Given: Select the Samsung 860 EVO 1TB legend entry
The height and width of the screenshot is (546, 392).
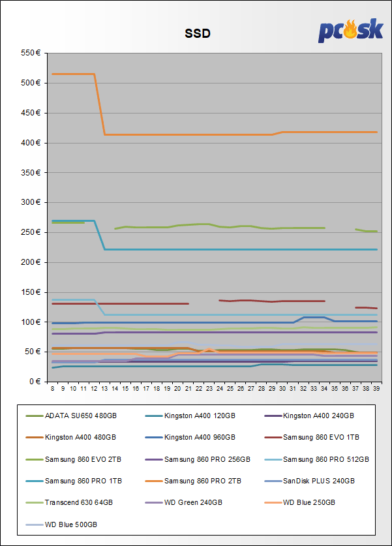Looking at the screenshot, I should (312, 437).
